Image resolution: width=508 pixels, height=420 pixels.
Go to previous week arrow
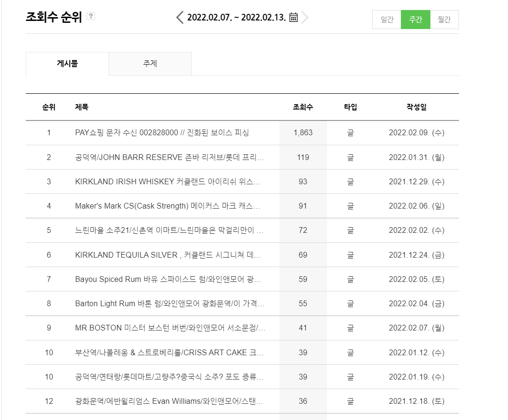pos(180,17)
